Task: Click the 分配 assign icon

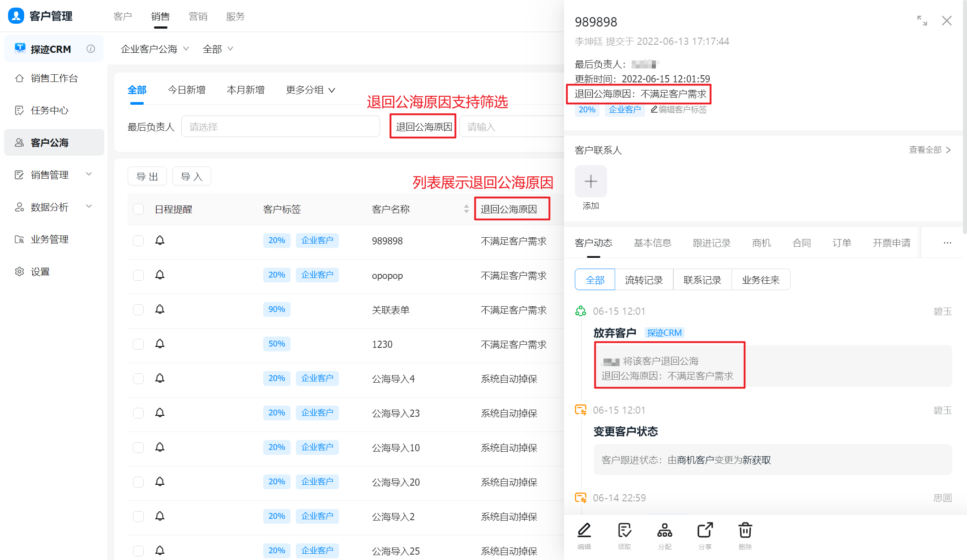Action: point(664,531)
